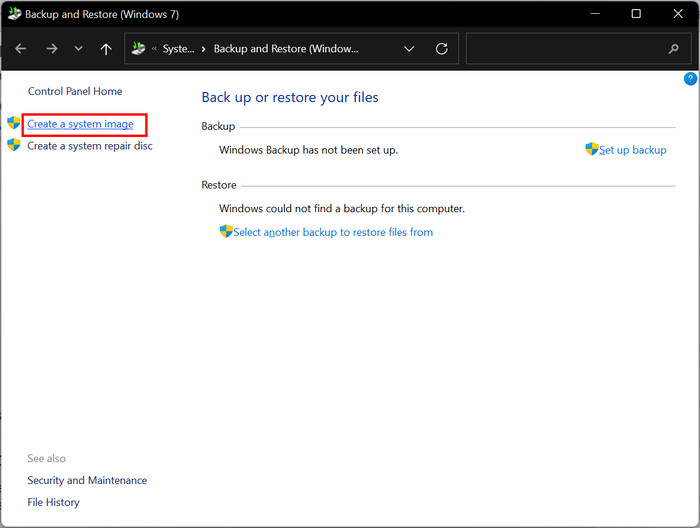The image size is (700, 528).
Task: Maximize the Backup and Restore window
Action: point(636,14)
